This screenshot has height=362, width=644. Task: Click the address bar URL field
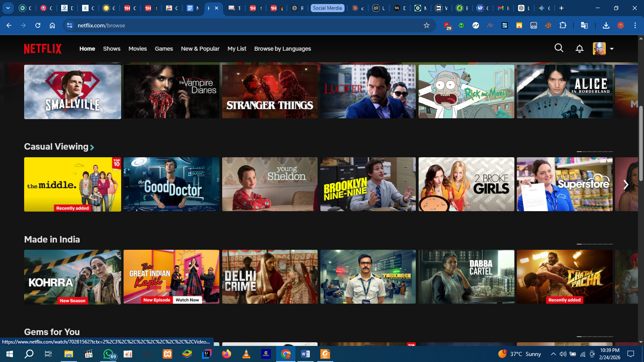[242, 25]
